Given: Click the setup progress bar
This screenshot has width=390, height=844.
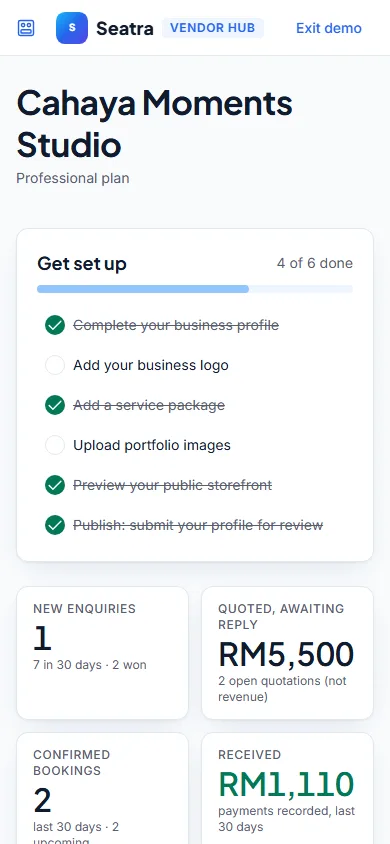Looking at the screenshot, I should (x=195, y=289).
